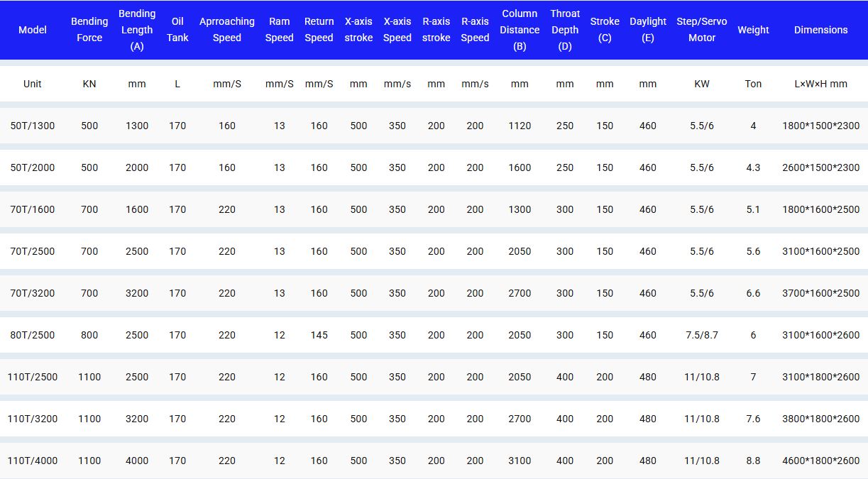Select the Step/Servo Motor header

click(x=702, y=30)
